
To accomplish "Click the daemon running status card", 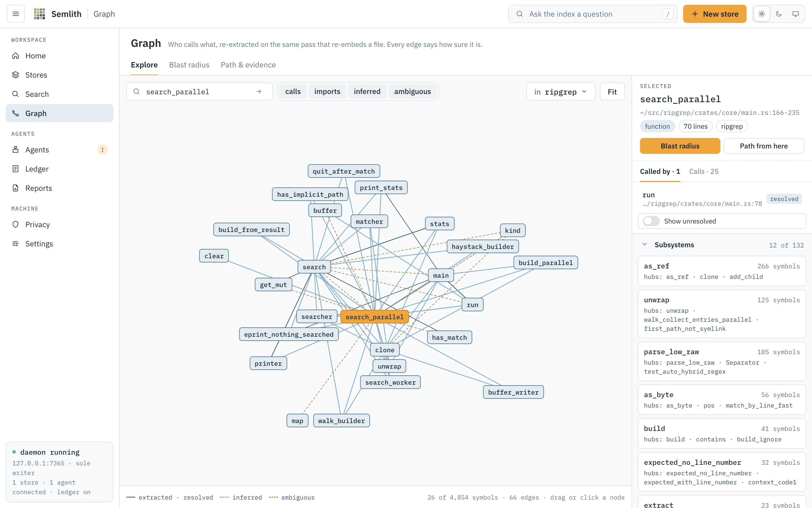I will [59, 472].
